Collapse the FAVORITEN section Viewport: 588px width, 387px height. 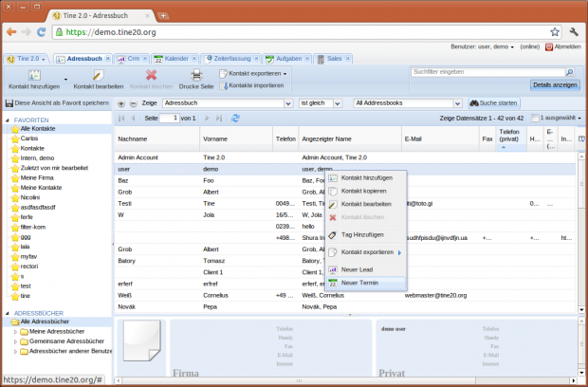8,120
